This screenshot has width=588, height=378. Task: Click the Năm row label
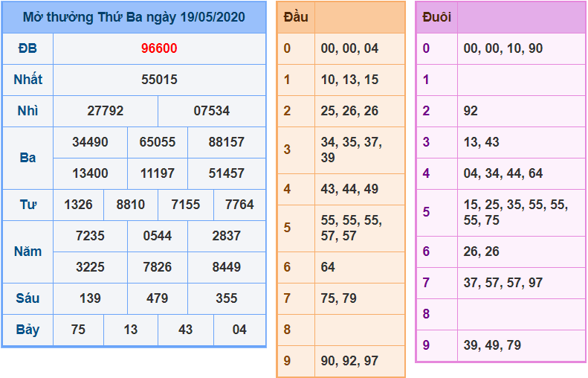click(28, 252)
